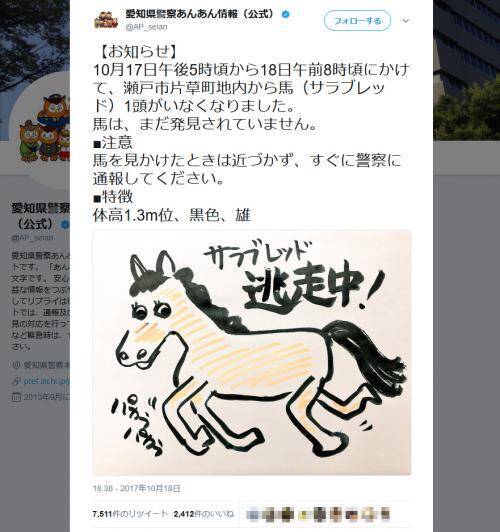
Task: Open the tweet options chevron dropdown
Action: pos(406,21)
